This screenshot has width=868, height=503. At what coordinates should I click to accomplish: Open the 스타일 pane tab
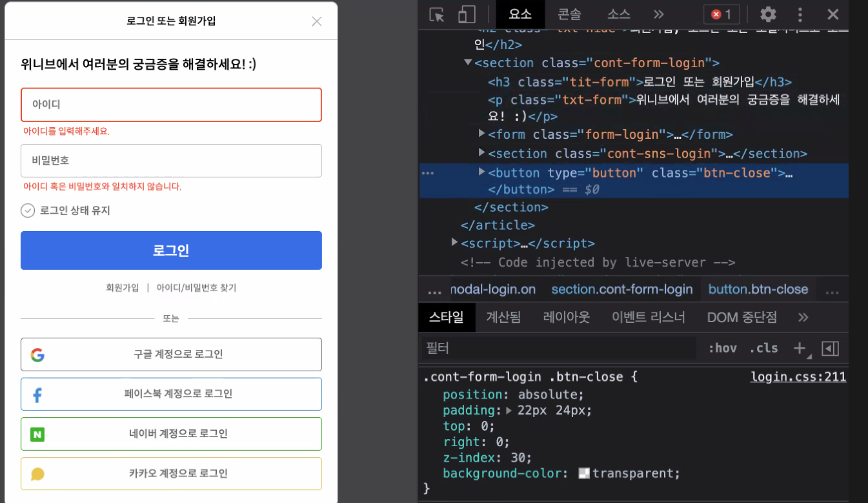click(x=447, y=317)
